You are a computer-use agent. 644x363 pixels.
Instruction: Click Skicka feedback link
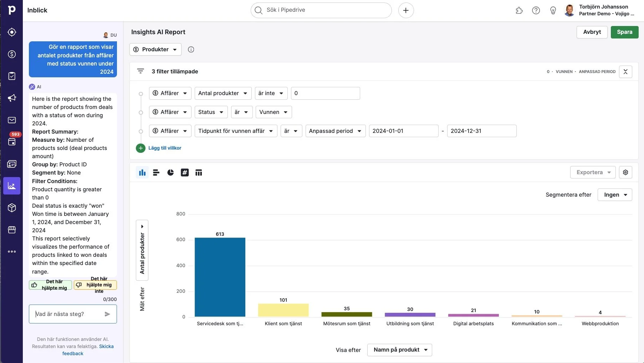coord(88,350)
